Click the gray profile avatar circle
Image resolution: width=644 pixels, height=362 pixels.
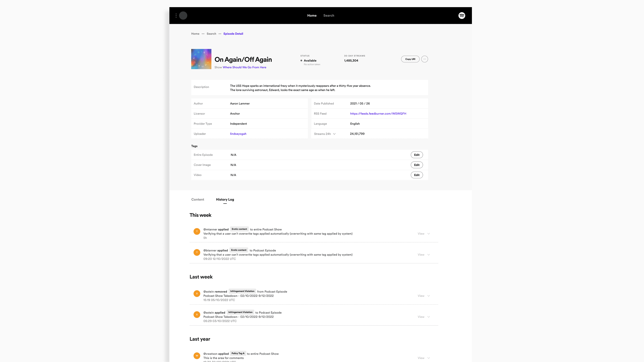click(x=183, y=15)
